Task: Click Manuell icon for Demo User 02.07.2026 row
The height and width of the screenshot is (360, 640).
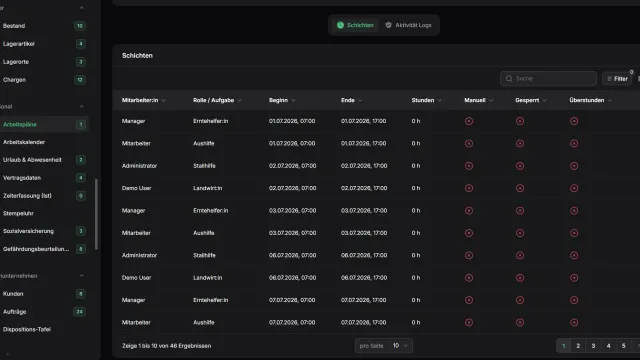Action: coord(469,188)
